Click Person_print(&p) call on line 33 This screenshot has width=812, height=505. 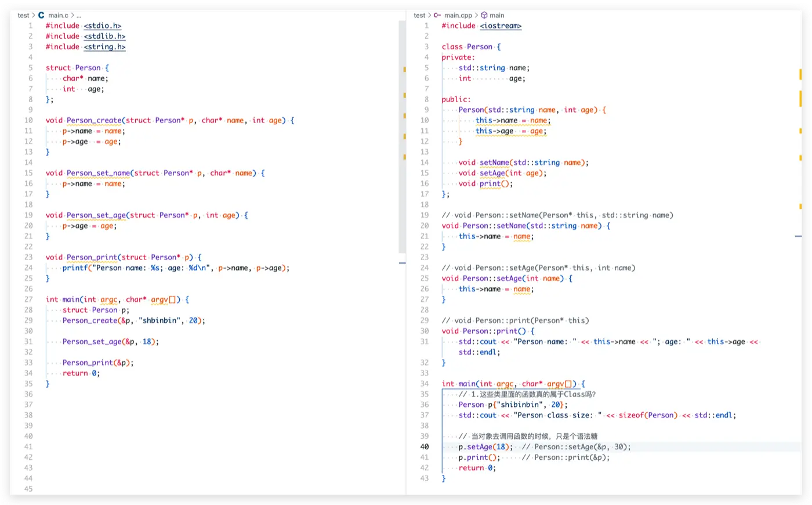(97, 362)
